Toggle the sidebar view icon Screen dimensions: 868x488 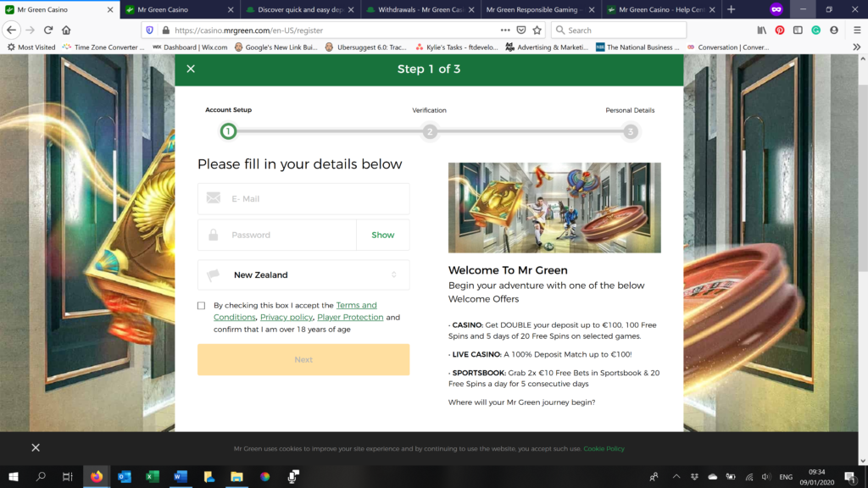798,30
